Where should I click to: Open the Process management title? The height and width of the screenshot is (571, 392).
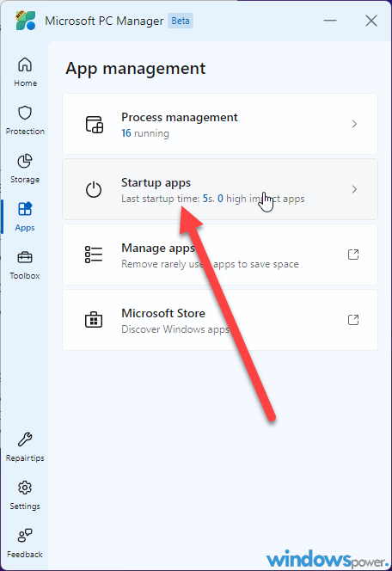179,118
